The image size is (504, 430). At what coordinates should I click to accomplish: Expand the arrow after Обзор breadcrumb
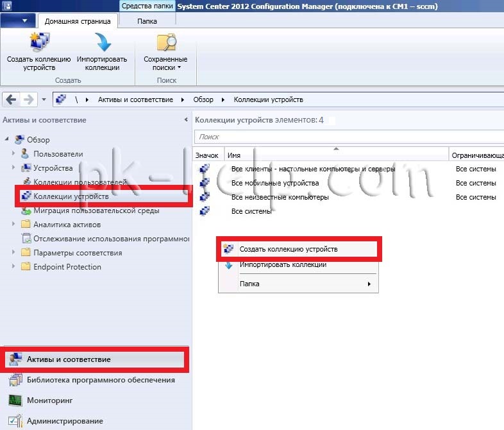click(223, 99)
